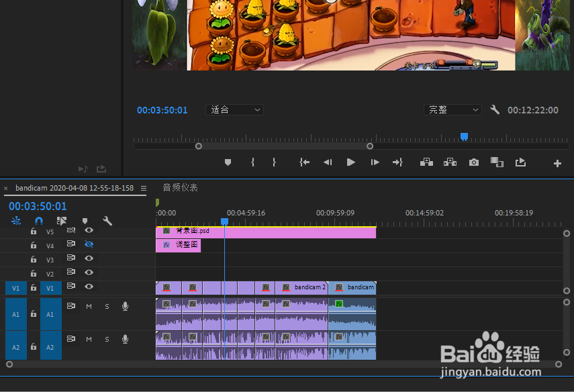
Task: Click the sequence duration 00:12:22:00
Action: 533,110
